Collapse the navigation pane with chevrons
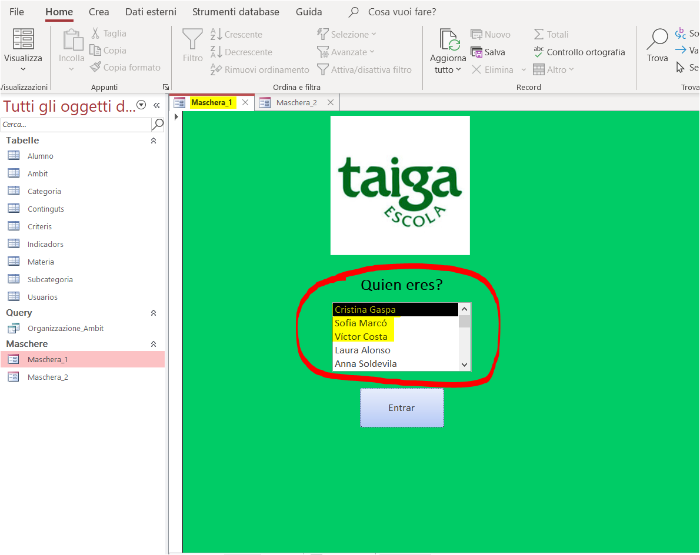 tap(157, 105)
